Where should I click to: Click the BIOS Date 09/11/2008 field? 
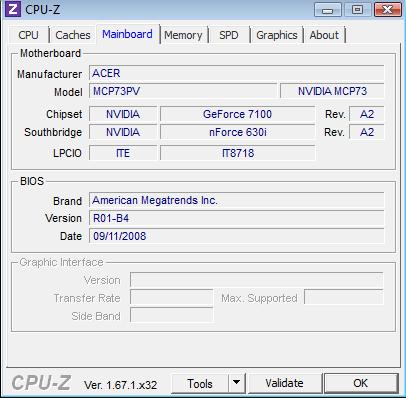point(237,236)
